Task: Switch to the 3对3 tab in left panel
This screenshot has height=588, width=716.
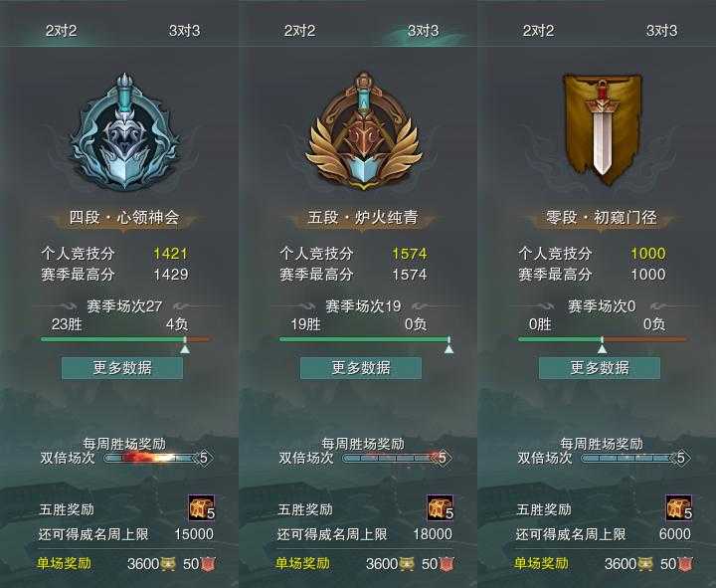Action: point(185,31)
